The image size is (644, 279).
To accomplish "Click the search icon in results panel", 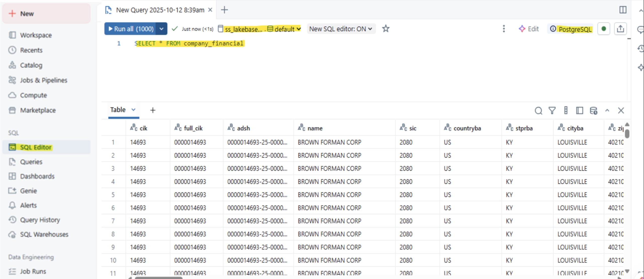I will (x=538, y=111).
